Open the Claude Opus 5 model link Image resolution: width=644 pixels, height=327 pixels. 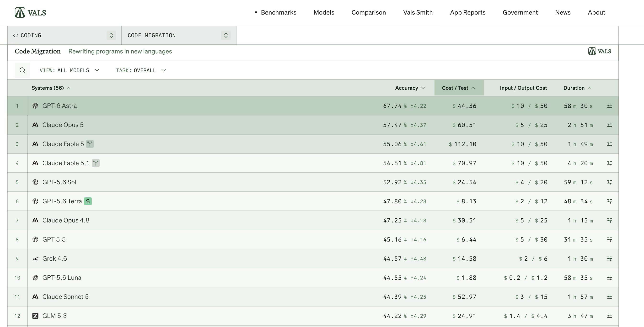coord(63,125)
